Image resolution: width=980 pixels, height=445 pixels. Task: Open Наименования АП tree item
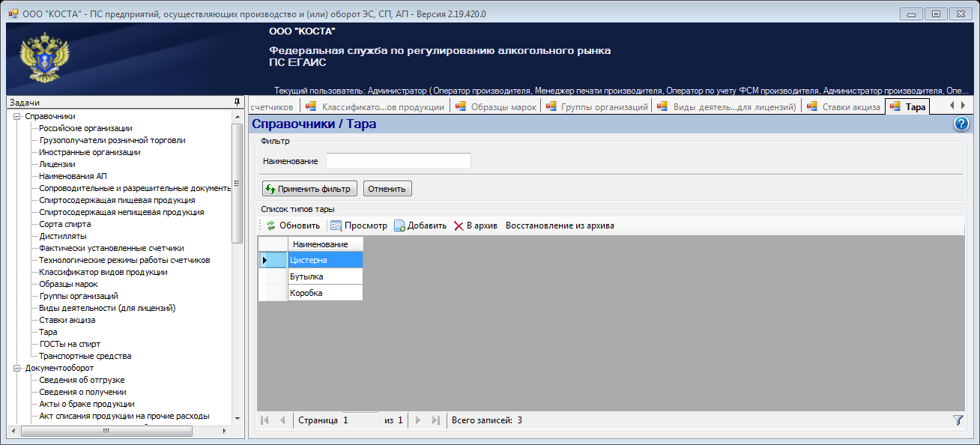73,176
